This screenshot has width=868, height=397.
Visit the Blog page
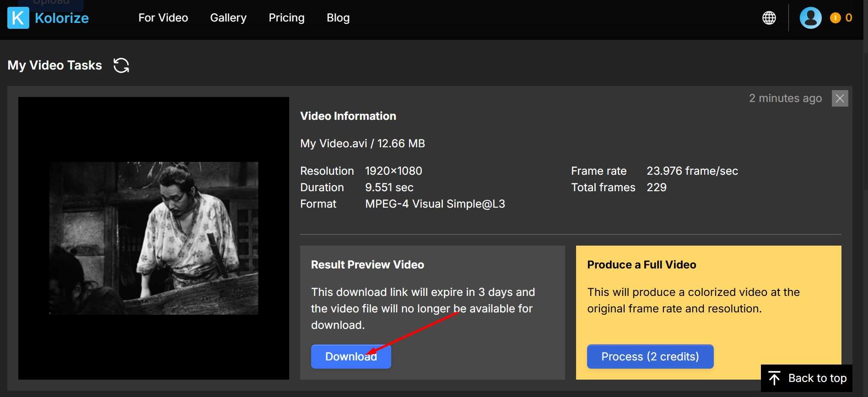338,18
